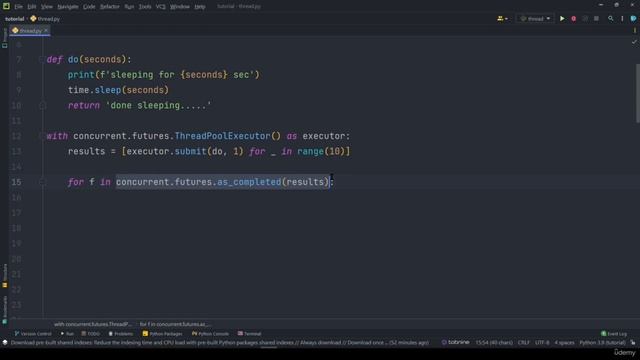Screen dimensions: 640x360
Task: Open the Code With Me users icon
Action: (x=502, y=18)
